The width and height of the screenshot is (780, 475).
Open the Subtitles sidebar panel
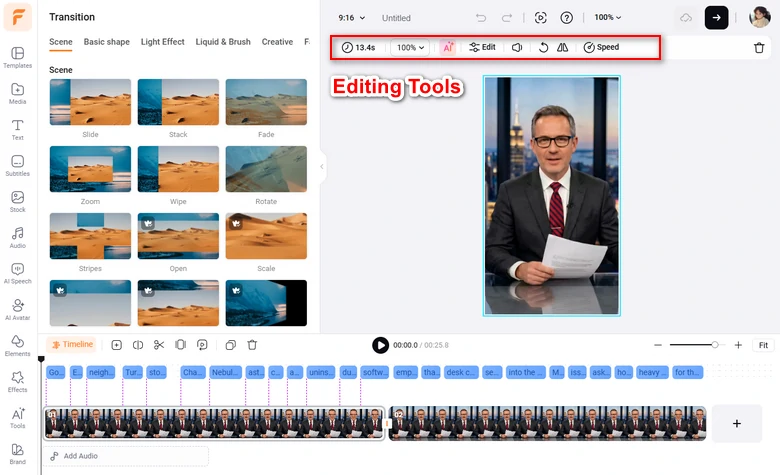coord(17,166)
